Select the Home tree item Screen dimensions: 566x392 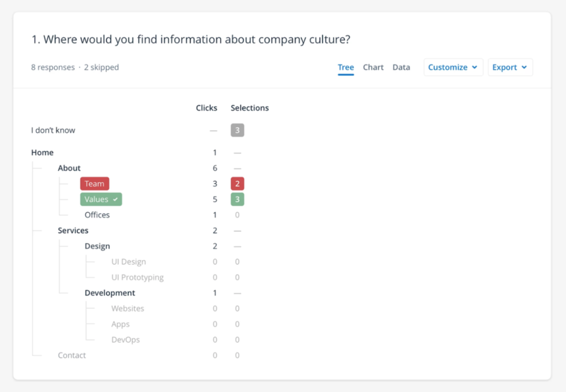42,152
